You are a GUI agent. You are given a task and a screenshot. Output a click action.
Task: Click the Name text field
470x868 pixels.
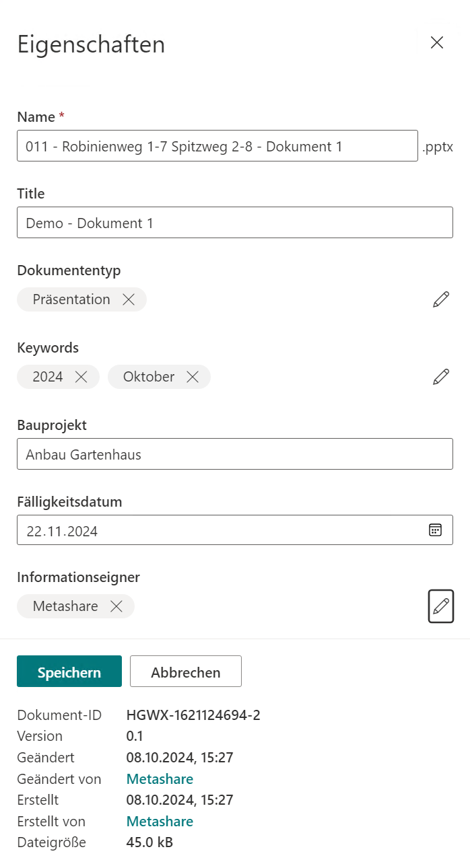217,146
